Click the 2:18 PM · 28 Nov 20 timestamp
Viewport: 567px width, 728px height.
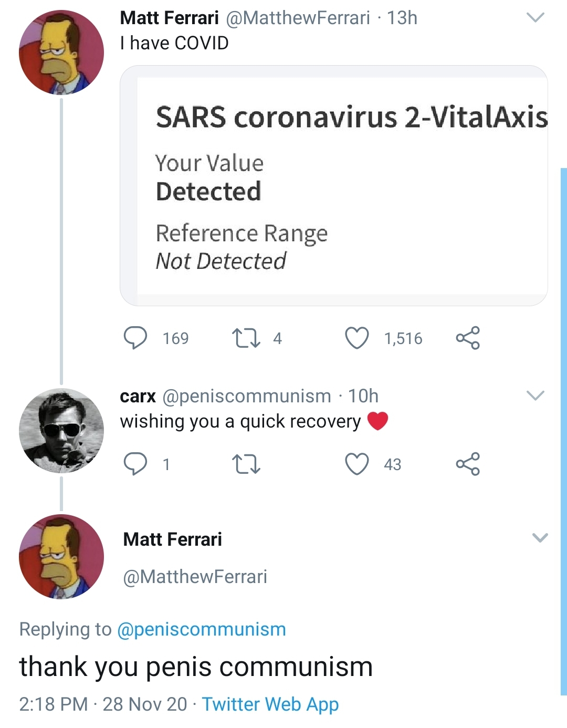[103, 704]
